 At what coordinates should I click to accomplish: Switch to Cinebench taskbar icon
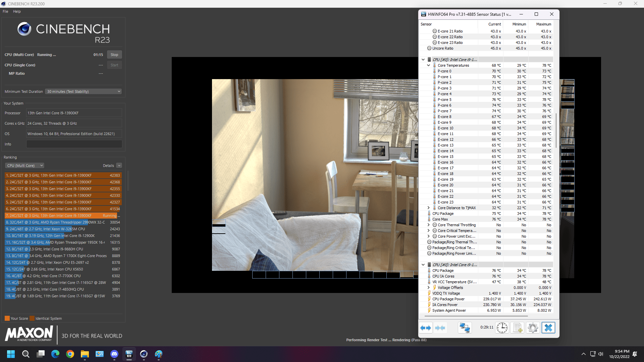pyautogui.click(x=144, y=354)
